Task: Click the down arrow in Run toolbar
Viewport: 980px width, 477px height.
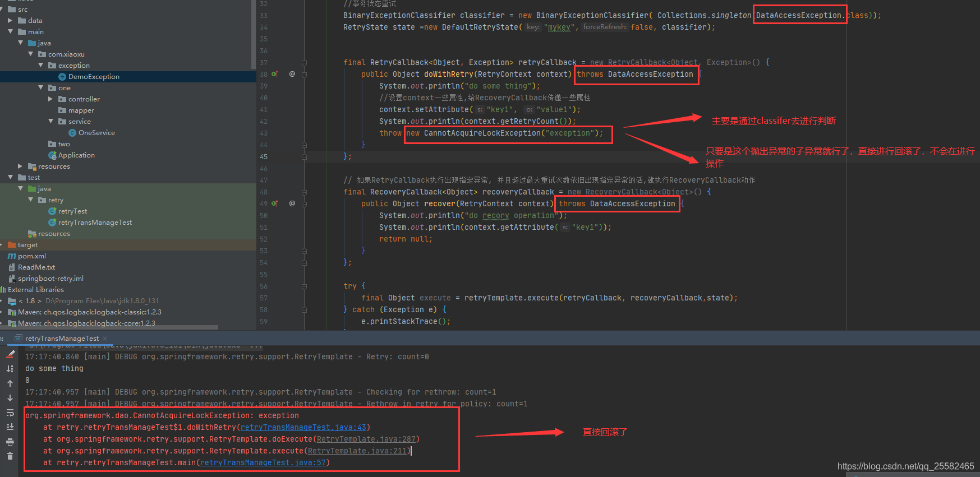Action: pos(10,398)
